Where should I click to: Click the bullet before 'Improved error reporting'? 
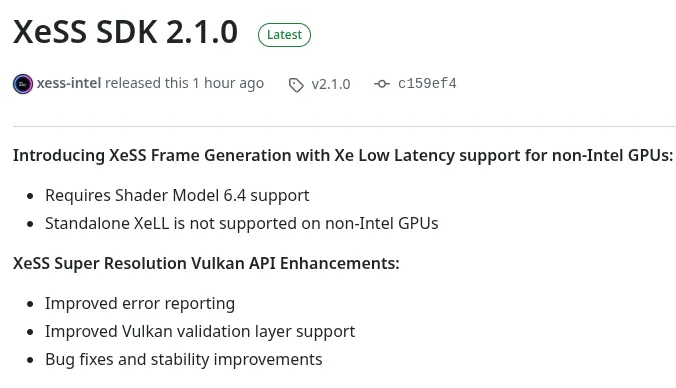30,304
